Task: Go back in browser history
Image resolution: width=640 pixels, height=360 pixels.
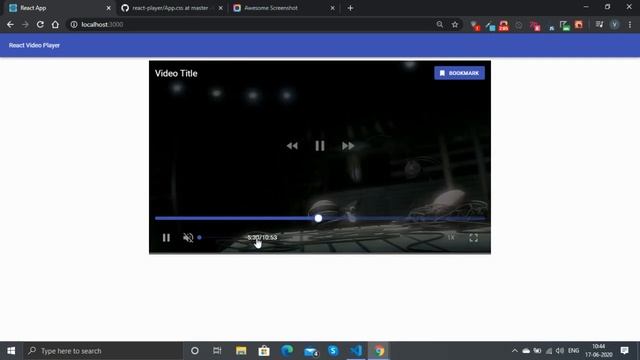Action: pos(10,24)
